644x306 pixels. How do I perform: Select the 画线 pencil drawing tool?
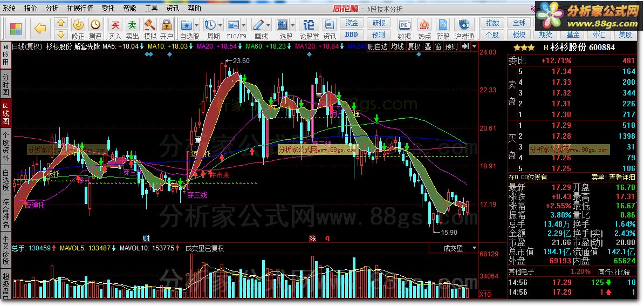258,25
